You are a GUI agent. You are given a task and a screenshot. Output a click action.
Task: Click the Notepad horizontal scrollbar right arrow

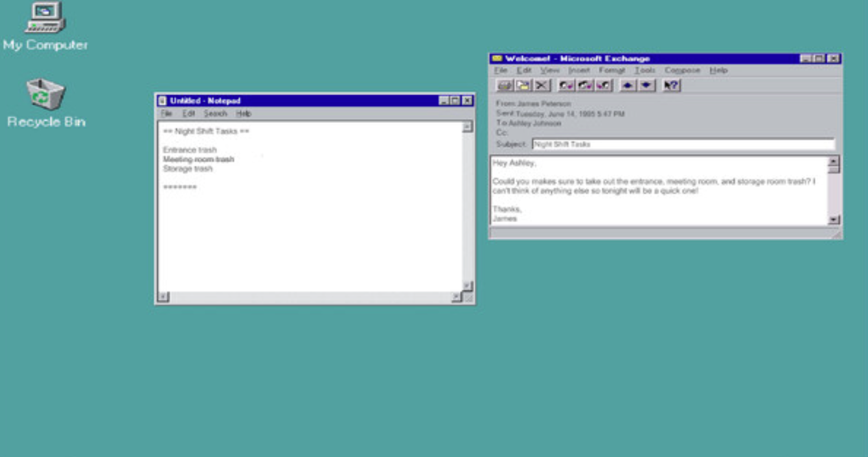click(x=457, y=297)
